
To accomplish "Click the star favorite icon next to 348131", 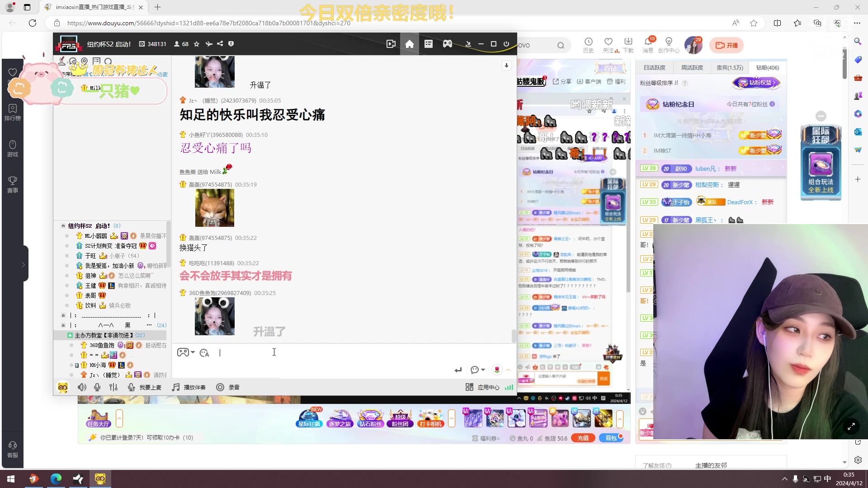I will click(197, 44).
